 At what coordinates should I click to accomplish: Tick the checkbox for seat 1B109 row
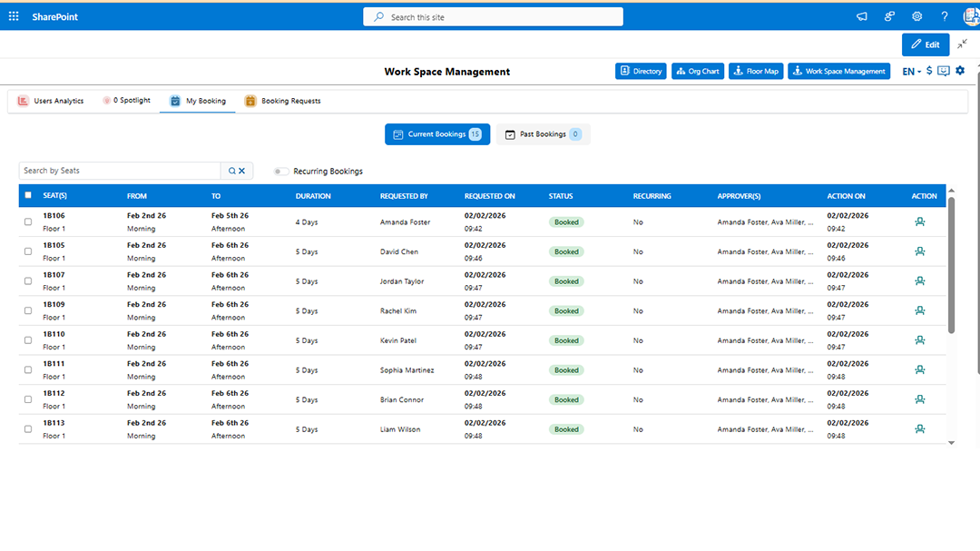[27, 310]
